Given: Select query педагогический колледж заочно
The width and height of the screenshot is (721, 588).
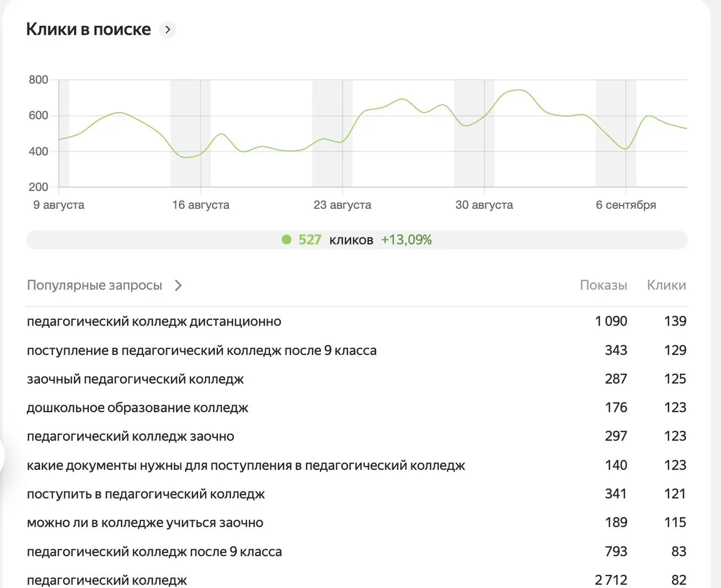Looking at the screenshot, I should (x=131, y=436).
